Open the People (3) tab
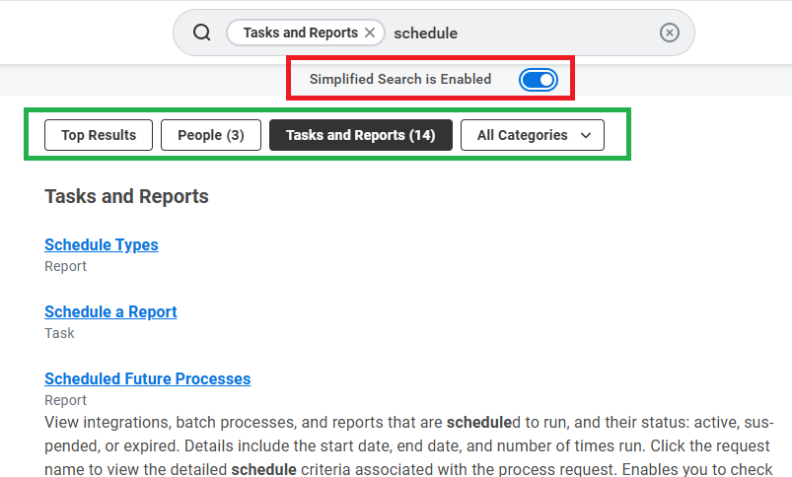792x477 pixels. tap(210, 135)
